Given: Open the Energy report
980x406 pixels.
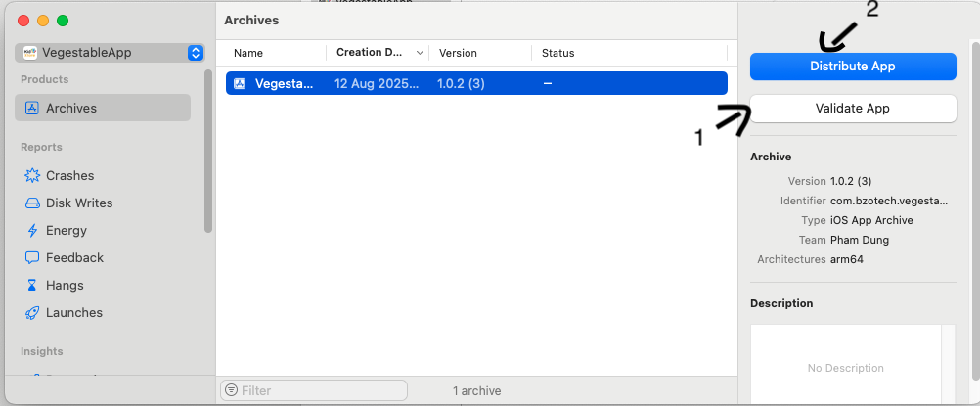Looking at the screenshot, I should click(x=67, y=230).
